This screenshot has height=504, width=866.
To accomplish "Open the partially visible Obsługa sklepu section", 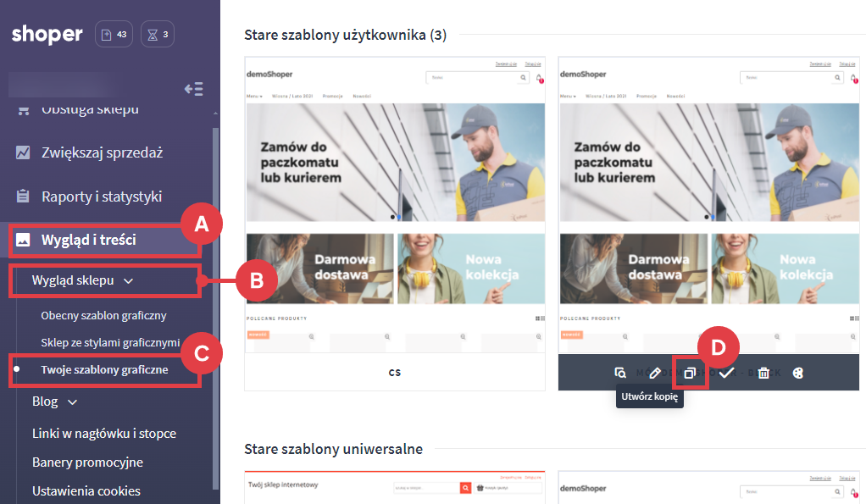I will pyautogui.click(x=90, y=110).
